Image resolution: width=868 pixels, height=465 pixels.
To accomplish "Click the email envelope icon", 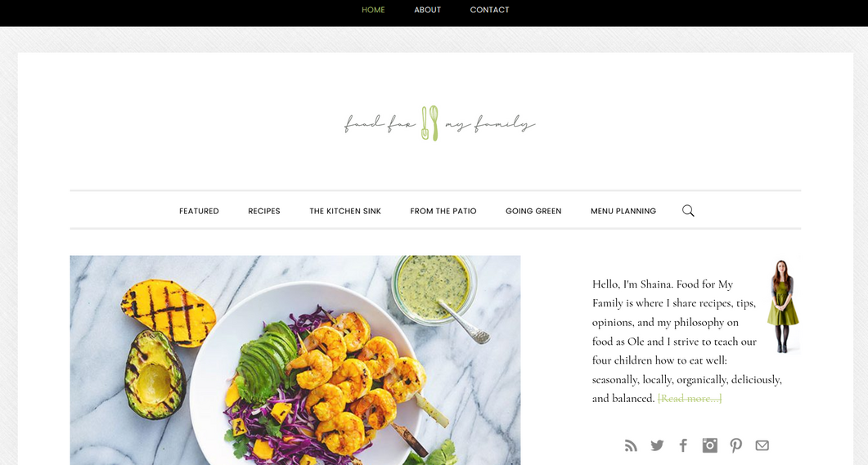I will [x=762, y=445].
